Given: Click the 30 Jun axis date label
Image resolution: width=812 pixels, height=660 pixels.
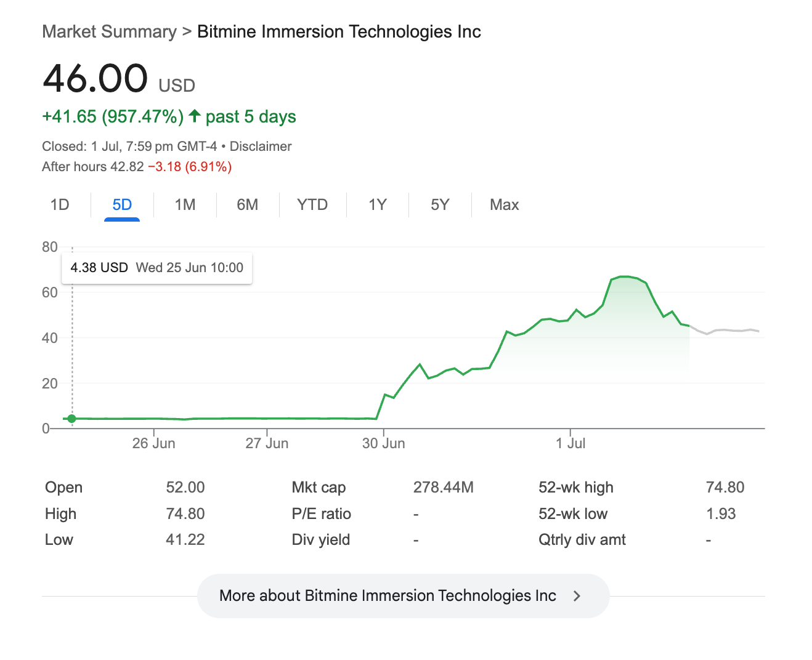Looking at the screenshot, I should click(383, 443).
